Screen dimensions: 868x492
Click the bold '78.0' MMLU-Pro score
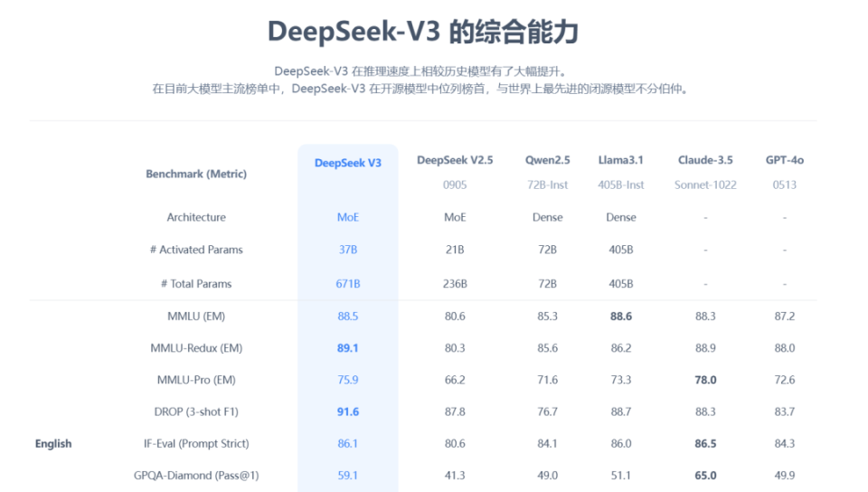[705, 380]
